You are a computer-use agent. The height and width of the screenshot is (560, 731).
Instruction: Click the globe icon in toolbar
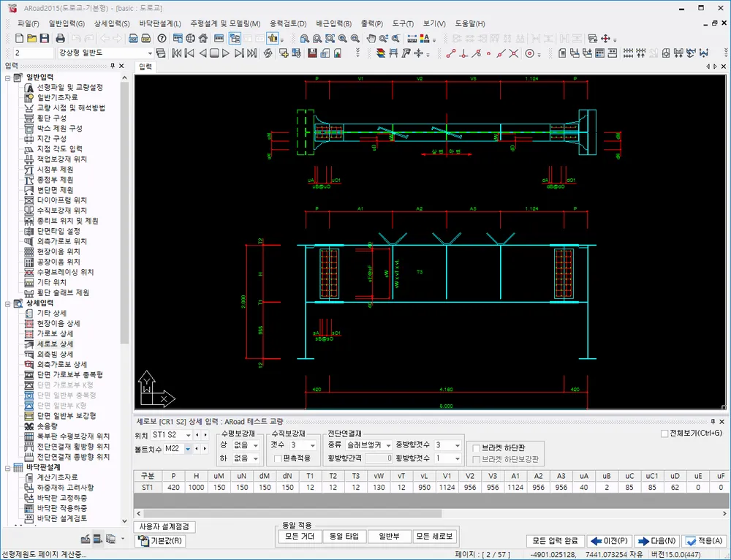coord(190,38)
